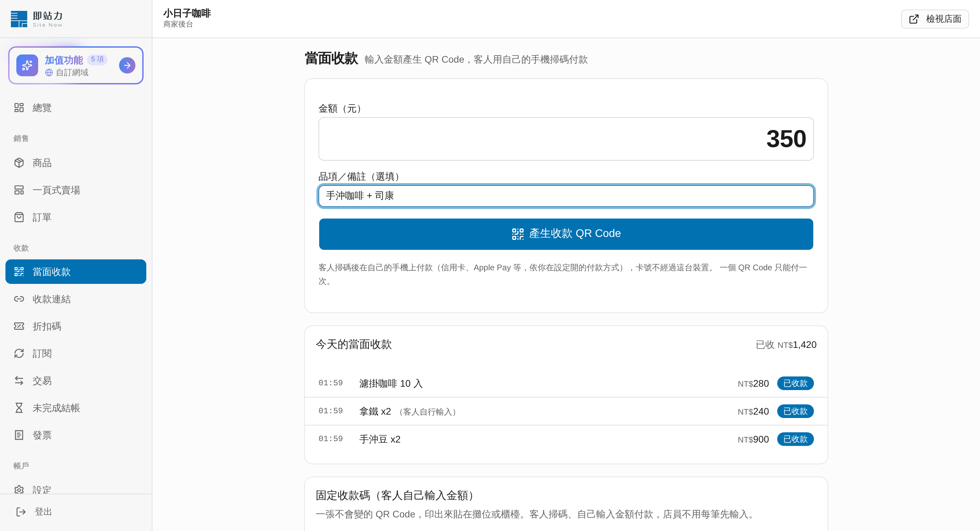
Task: Click the 商品 box icon
Action: (x=19, y=163)
